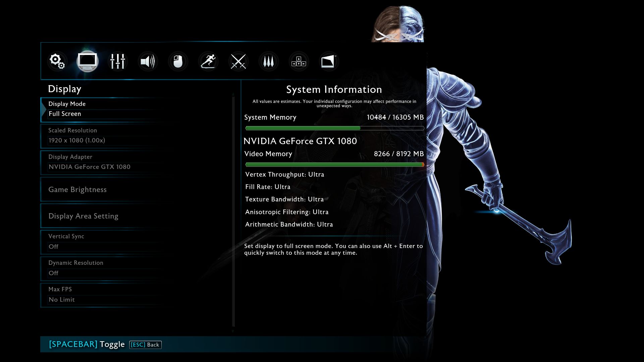Select the Display monitor tab icon
This screenshot has width=644, height=362.
click(88, 62)
